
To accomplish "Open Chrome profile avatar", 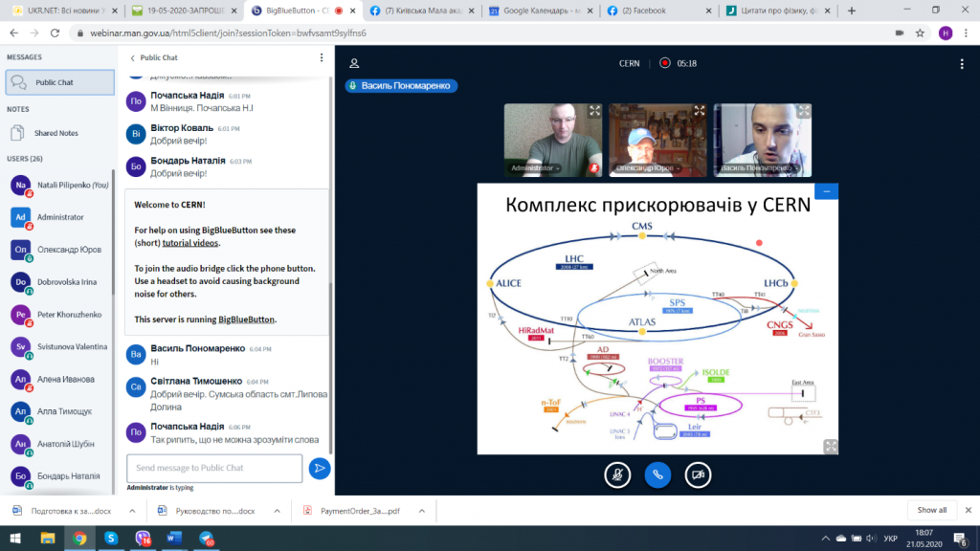I will [946, 33].
